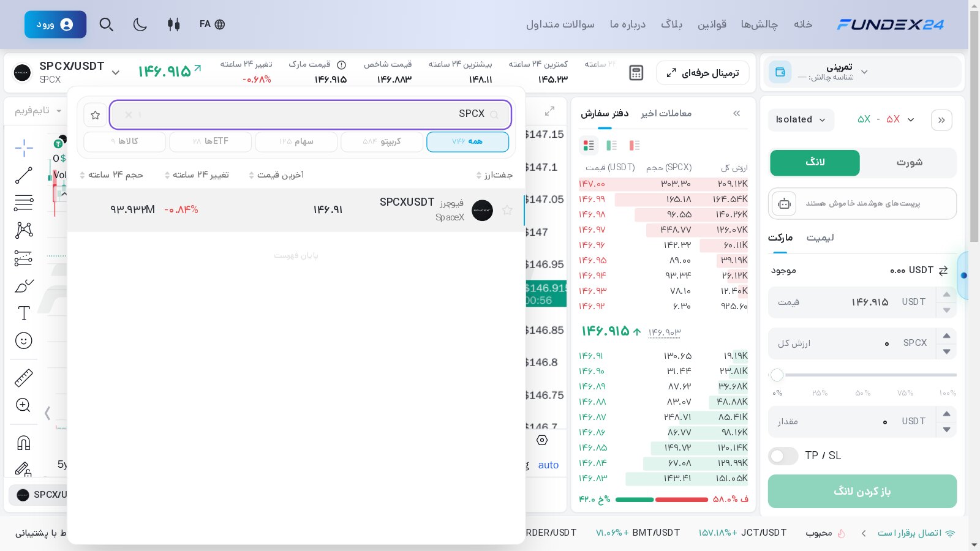Filter list by crypto (کریپتو) tab
This screenshot has height=551, width=980.
(382, 141)
